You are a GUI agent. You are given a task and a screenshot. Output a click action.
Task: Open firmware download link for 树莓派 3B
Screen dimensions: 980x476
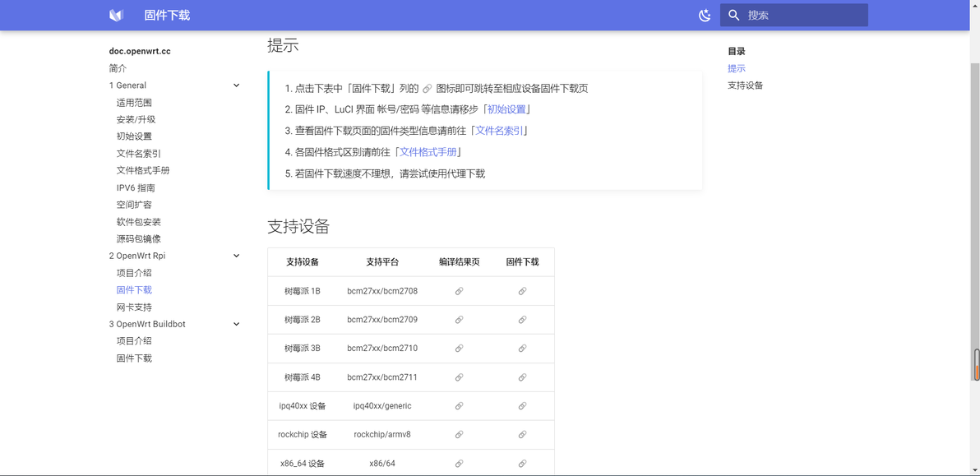click(x=523, y=349)
